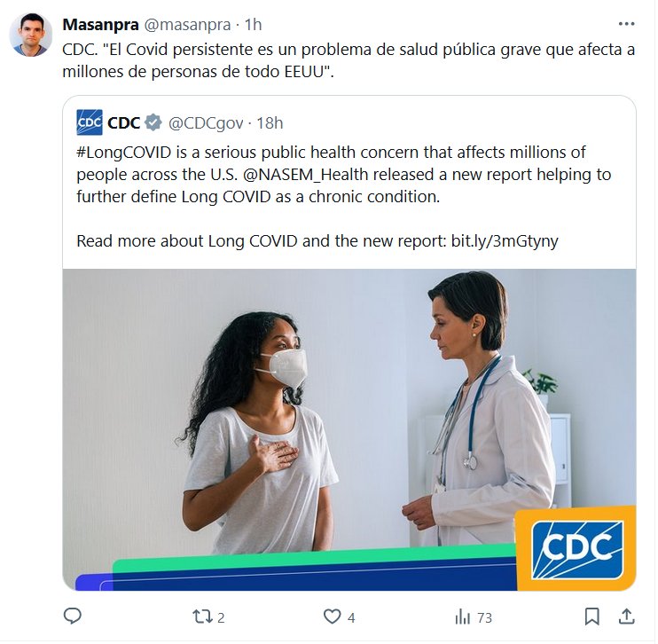Click the reply speech bubble icon

pyautogui.click(x=74, y=617)
